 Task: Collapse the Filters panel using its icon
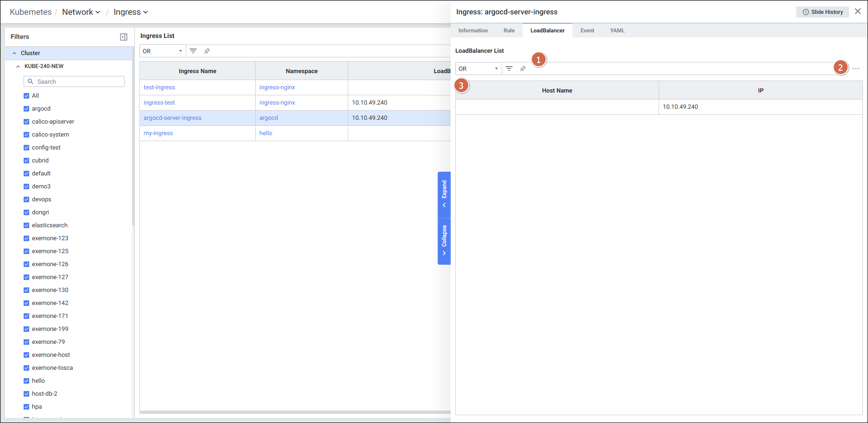124,37
